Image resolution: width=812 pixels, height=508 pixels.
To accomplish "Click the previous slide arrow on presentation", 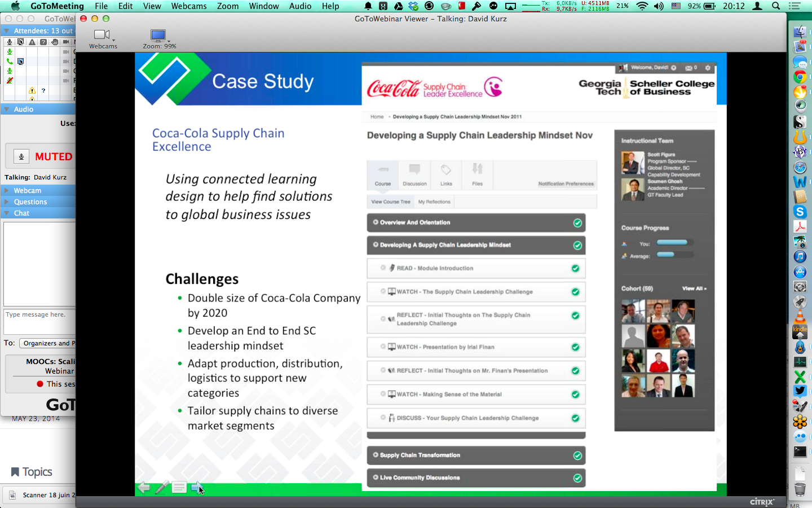I will tap(144, 488).
